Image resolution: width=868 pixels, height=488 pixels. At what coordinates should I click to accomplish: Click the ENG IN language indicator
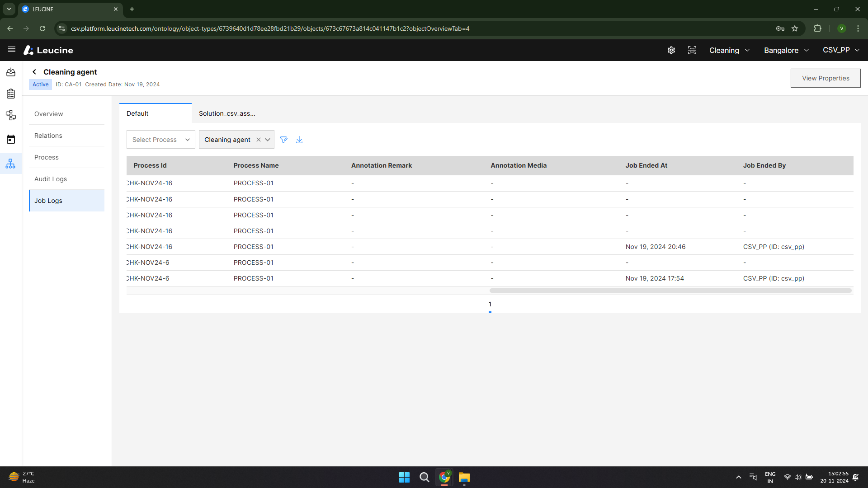[770, 477]
